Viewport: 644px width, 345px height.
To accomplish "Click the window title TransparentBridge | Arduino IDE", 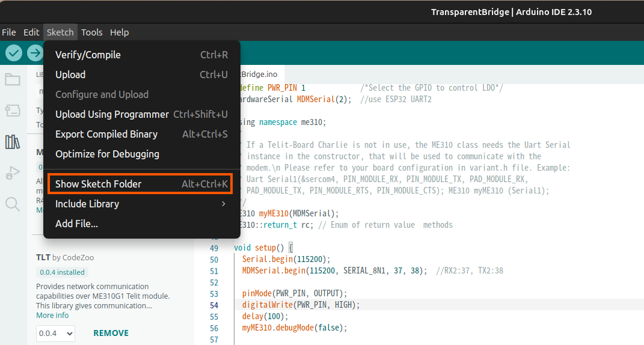I will [511, 12].
